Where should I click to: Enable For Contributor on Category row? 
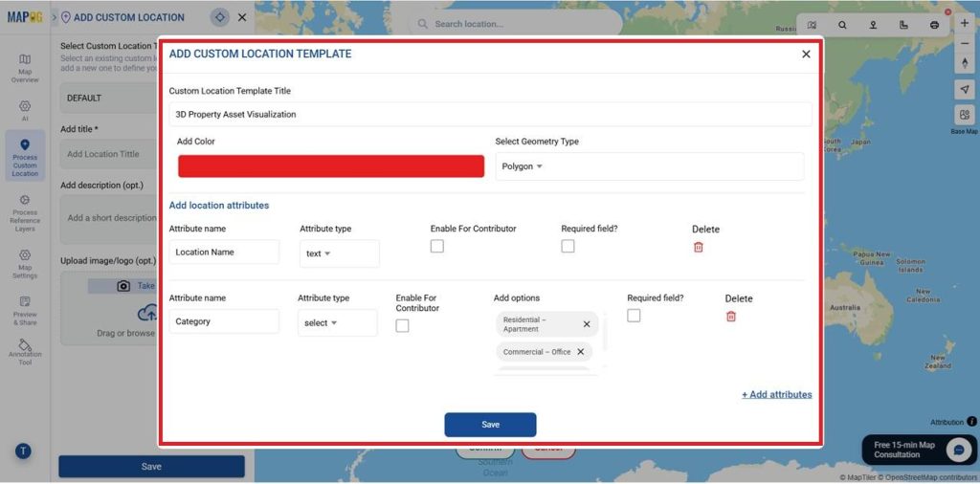(403, 325)
